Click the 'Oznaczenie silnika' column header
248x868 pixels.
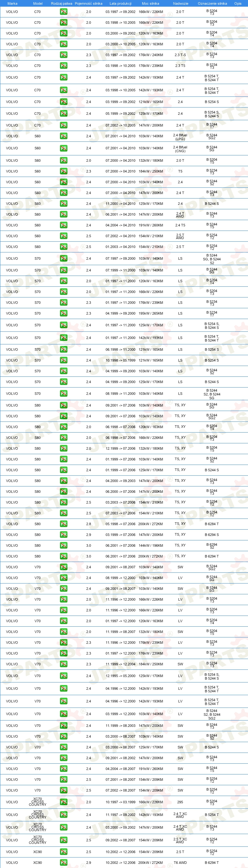point(212,3)
